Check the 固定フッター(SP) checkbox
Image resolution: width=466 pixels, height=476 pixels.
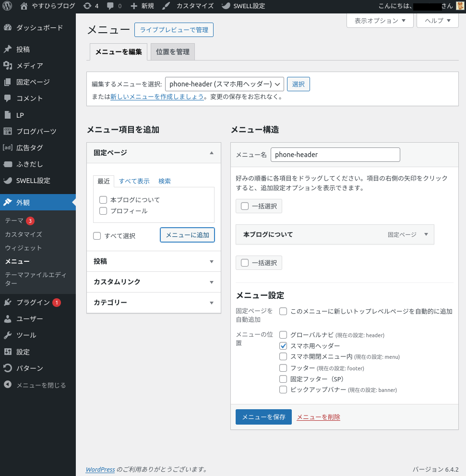283,379
